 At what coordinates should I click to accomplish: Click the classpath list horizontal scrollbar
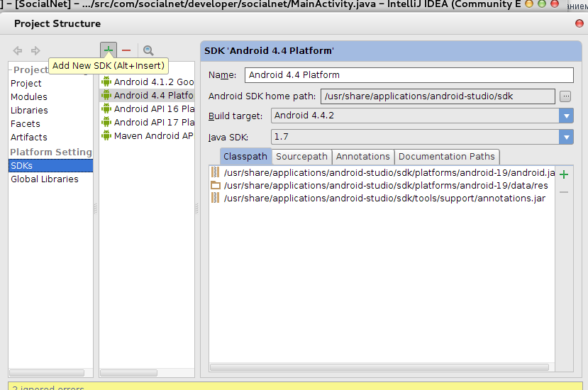[379, 367]
